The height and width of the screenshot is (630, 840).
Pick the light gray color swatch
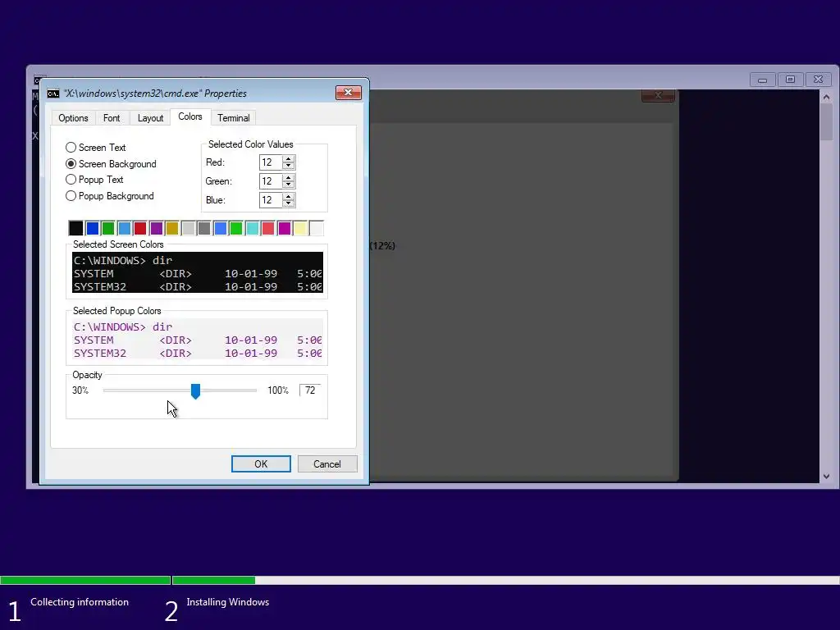[188, 228]
